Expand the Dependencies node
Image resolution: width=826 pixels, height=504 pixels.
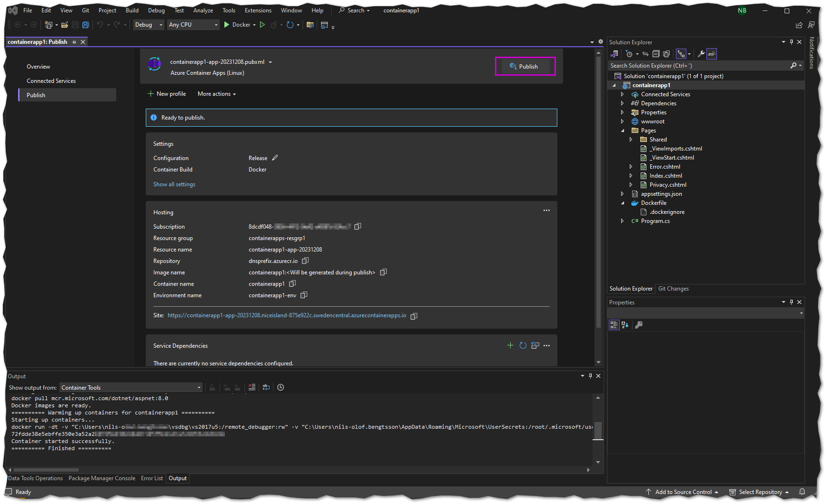coord(622,103)
